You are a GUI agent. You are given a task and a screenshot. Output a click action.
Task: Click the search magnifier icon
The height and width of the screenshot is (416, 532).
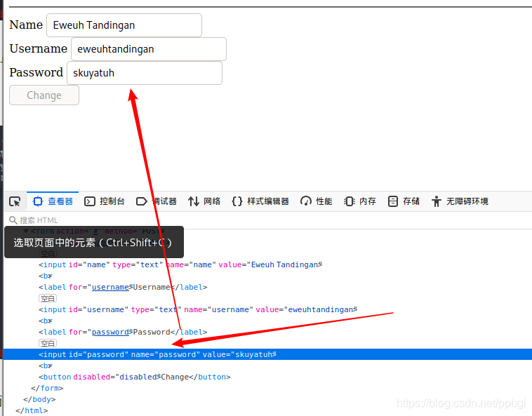coord(13,220)
